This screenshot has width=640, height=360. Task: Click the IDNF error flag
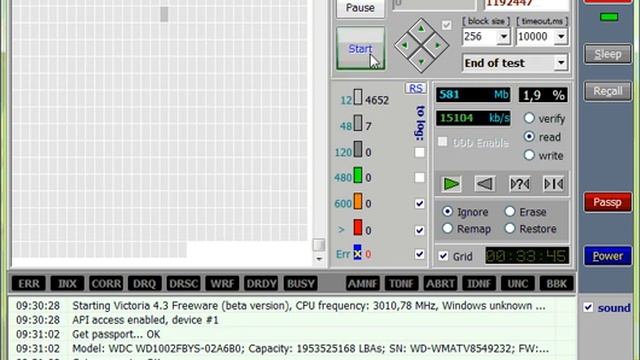coord(479,284)
